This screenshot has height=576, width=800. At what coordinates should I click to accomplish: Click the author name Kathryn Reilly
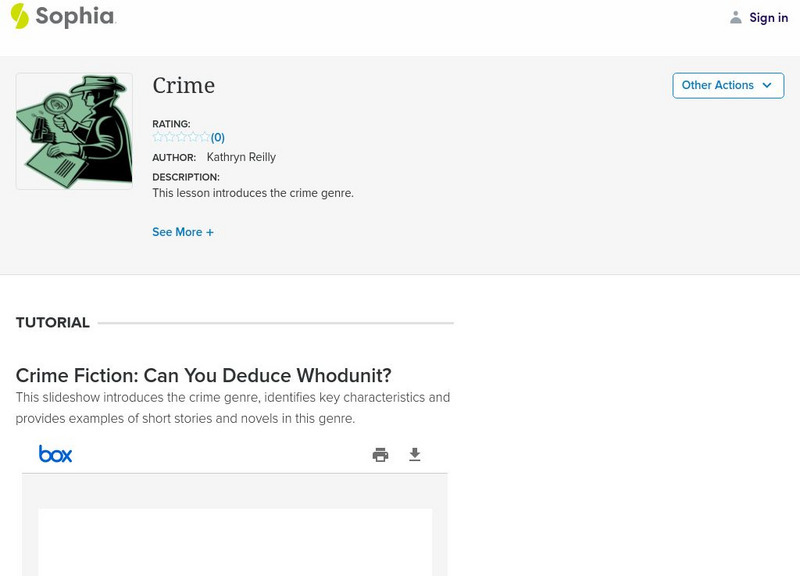(241, 157)
